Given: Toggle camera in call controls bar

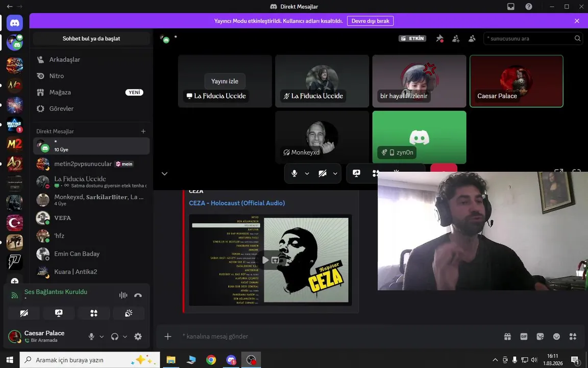Looking at the screenshot, I should point(323,173).
